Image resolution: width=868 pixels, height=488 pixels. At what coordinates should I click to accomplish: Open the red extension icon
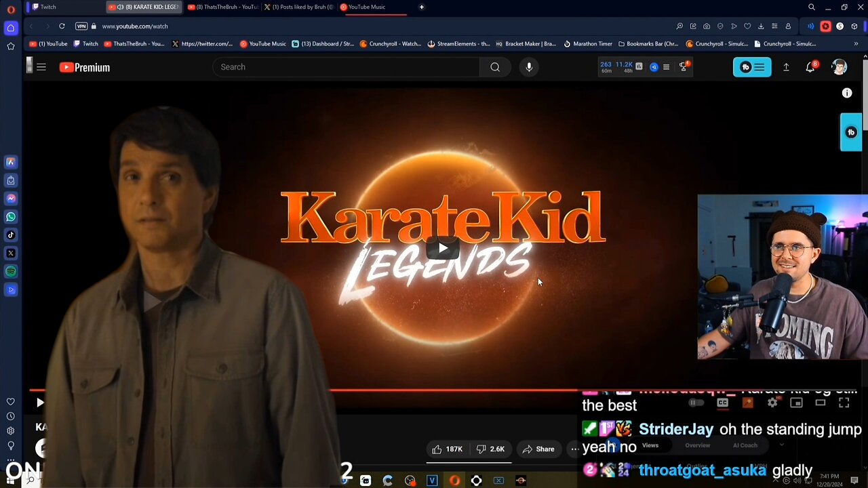click(x=825, y=26)
